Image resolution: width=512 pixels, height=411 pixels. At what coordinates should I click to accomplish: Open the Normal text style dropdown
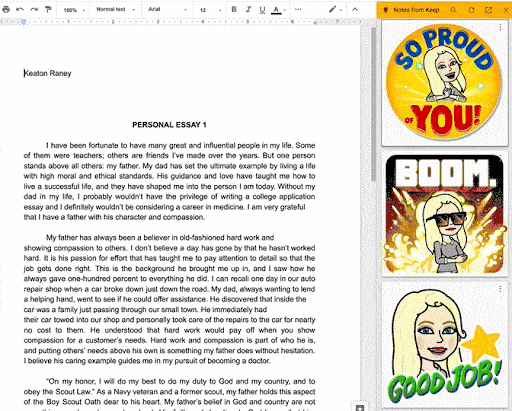click(115, 9)
